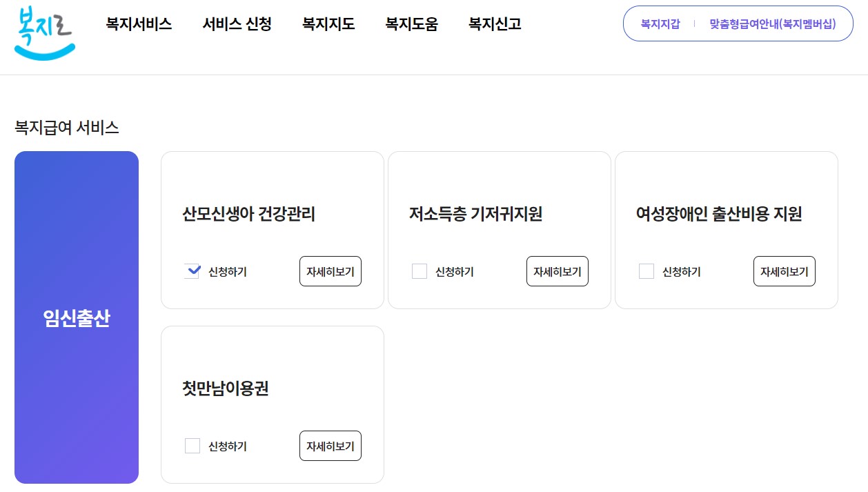The width and height of the screenshot is (868, 492).
Task: Check 신청하기 for 저소득층 기저귀지원
Action: click(420, 271)
